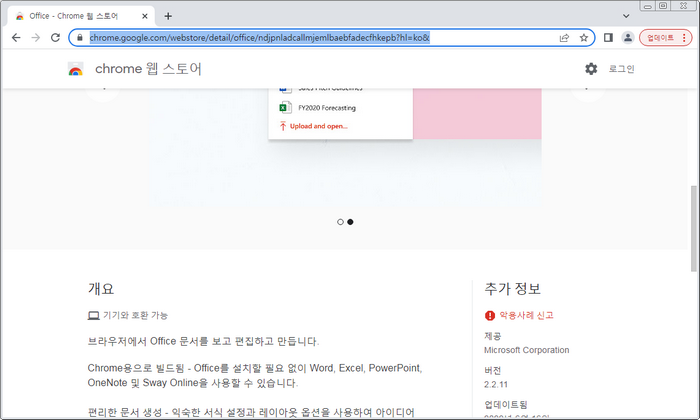Minimize the Chrome window

647,6
